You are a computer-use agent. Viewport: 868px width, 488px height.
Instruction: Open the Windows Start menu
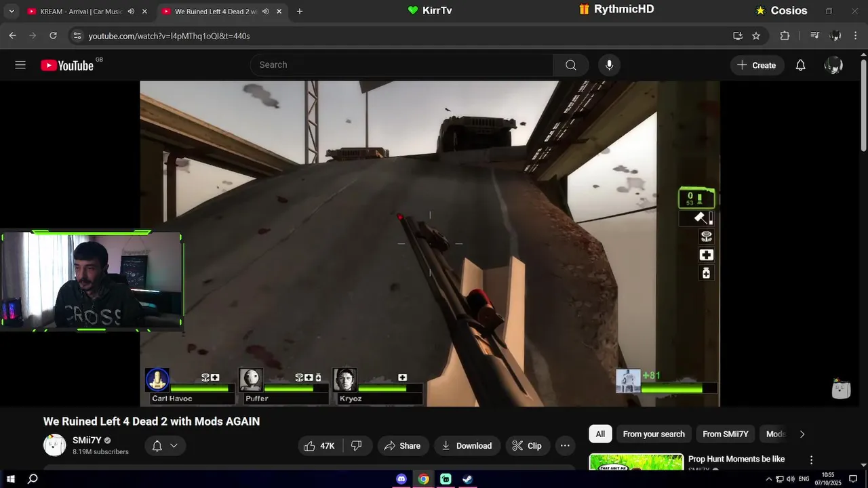(11, 479)
